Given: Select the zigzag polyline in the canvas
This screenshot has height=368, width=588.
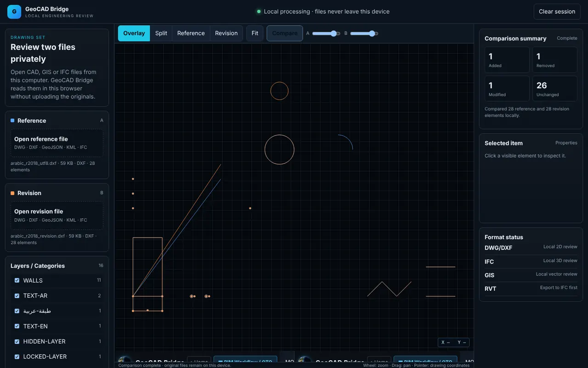Looking at the screenshot, I should [389, 289].
